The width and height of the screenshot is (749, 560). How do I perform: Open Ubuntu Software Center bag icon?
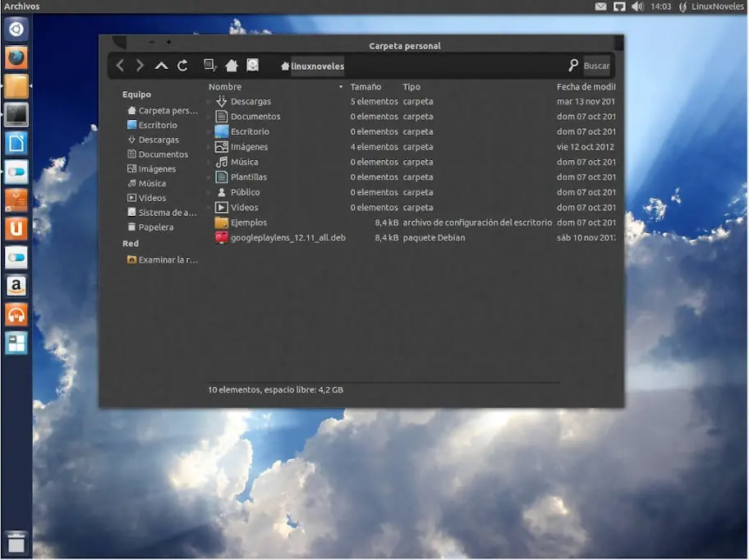(16, 200)
